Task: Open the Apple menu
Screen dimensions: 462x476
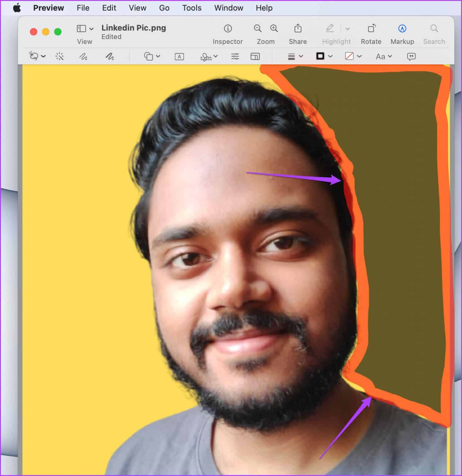Action: [17, 8]
